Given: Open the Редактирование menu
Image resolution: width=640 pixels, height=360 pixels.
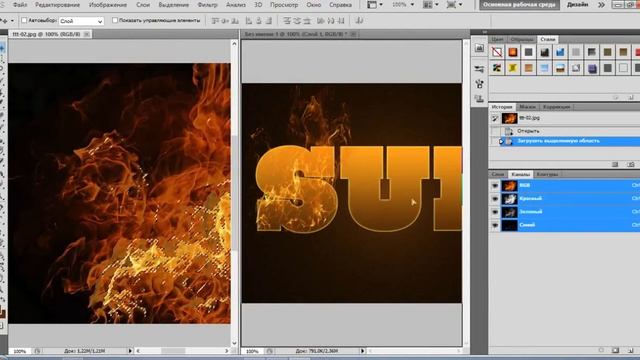Looking at the screenshot, I should 57,5.
